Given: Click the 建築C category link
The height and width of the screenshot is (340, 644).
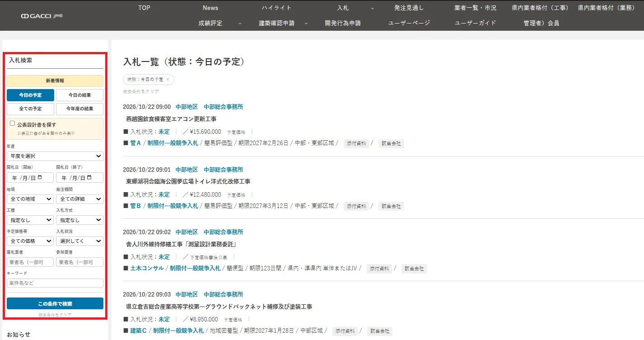Looking at the screenshot, I should point(138,331).
